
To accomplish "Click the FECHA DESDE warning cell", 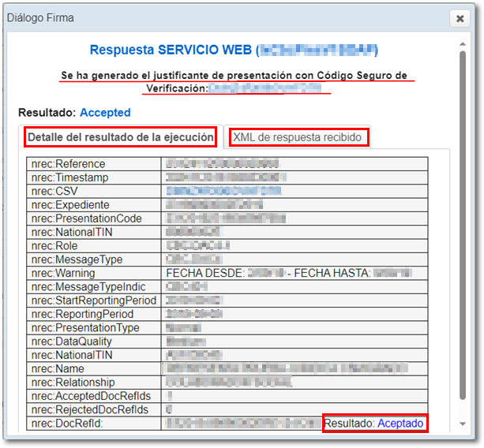I will [x=294, y=273].
